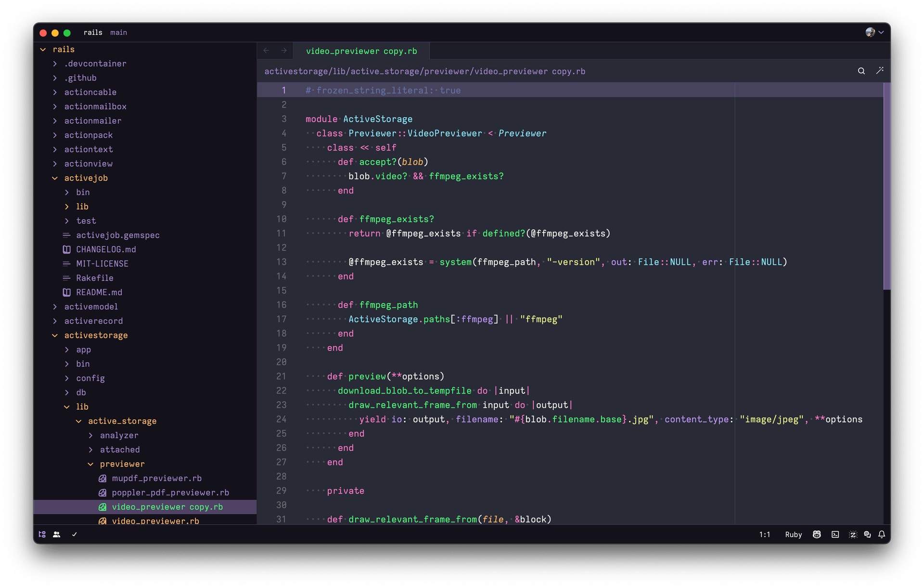This screenshot has height=588, width=924.
Task: Click the buffer search magnifier icon
Action: coord(861,71)
